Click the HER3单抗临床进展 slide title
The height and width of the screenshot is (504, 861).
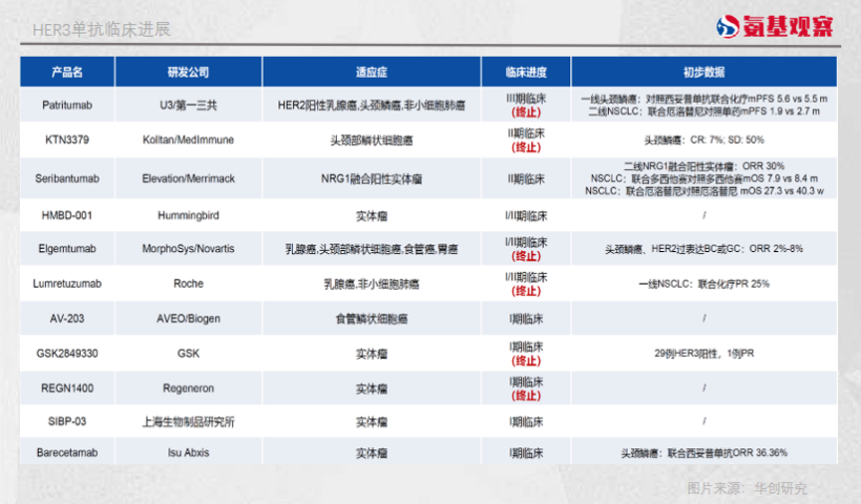click(102, 30)
